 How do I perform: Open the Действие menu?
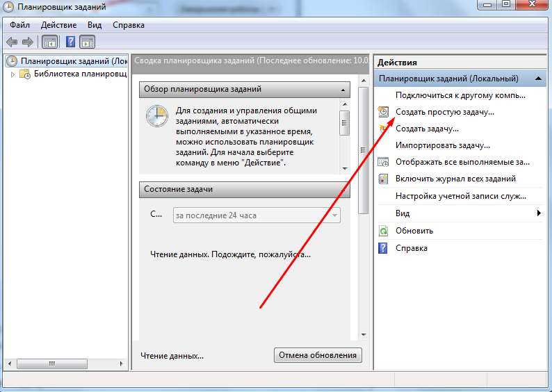pyautogui.click(x=58, y=25)
